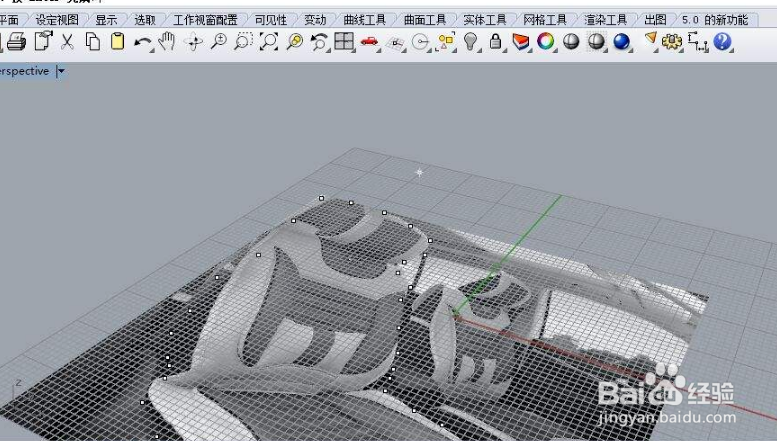Select the Zoom Window tool
Image resolution: width=777 pixels, height=441 pixels.
click(x=243, y=42)
